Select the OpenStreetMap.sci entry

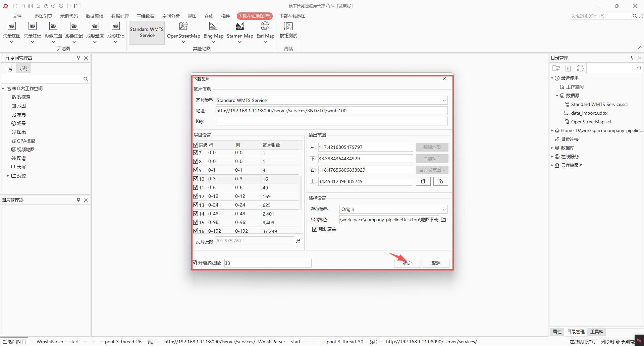(591, 122)
